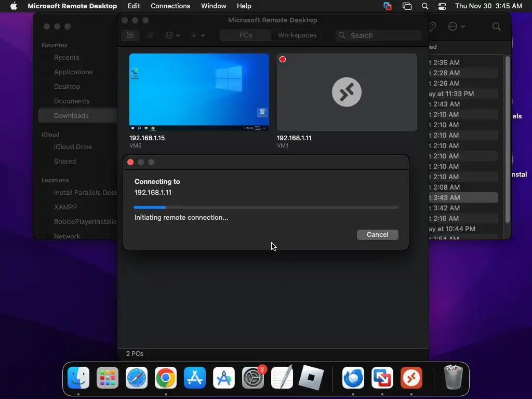Click the "Initiating remote connection..." status text
Image resolution: width=532 pixels, height=399 pixels.
tap(181, 218)
